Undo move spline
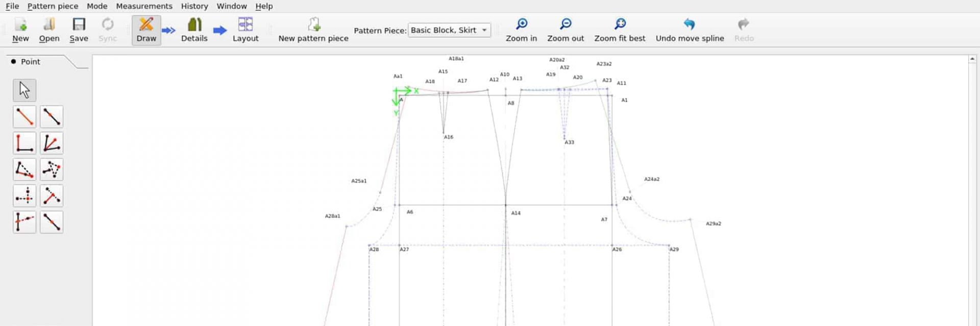This screenshot has height=326, width=980. point(690,30)
